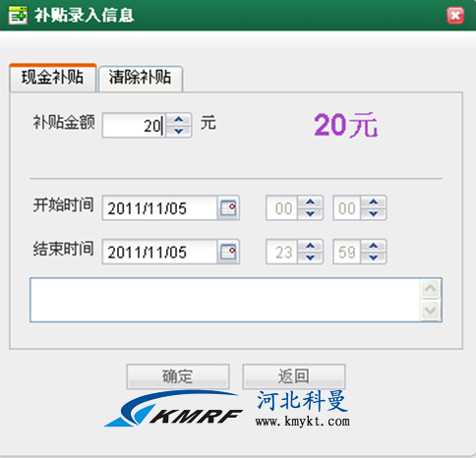Select the 现金补贴 tab
Screen dimensions: 476x458
[53, 78]
